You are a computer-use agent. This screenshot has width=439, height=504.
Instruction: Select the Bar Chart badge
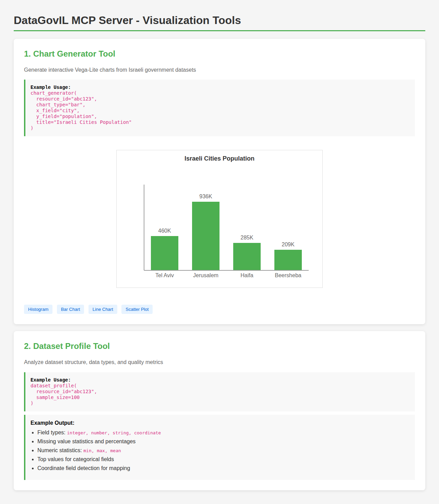point(70,309)
